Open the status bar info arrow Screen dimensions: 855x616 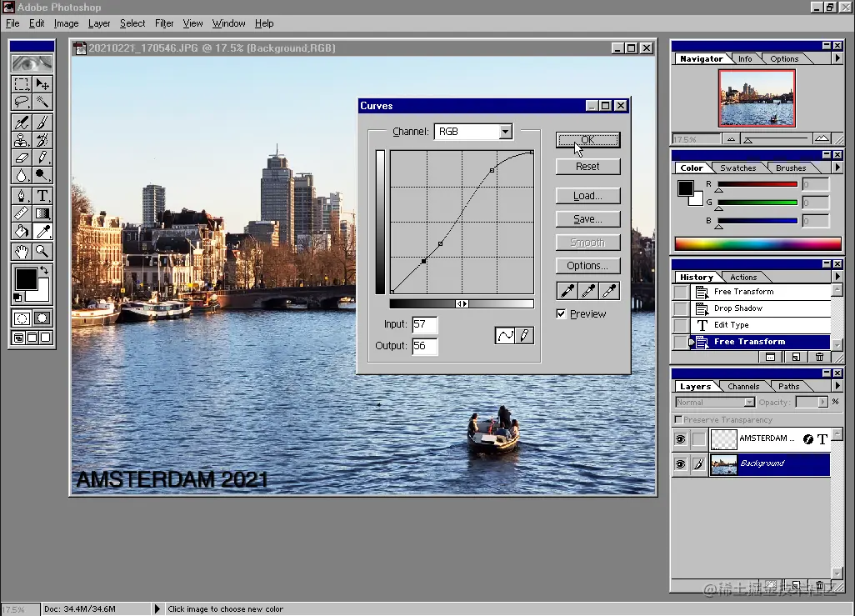[157, 608]
